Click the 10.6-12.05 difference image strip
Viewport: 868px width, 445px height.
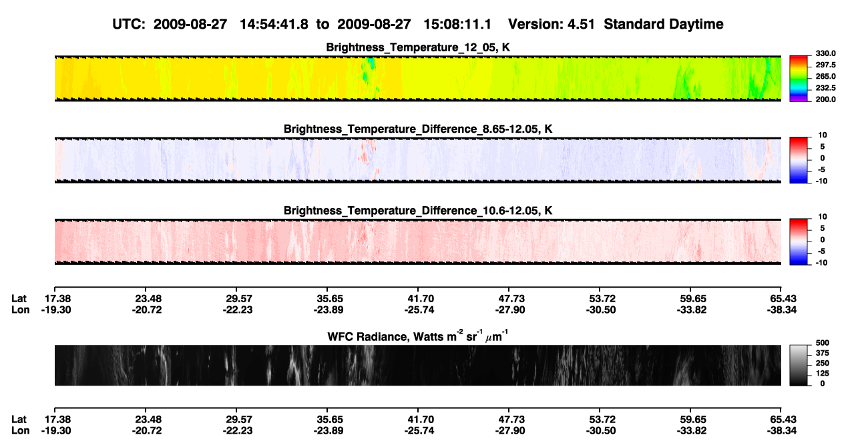pos(417,242)
